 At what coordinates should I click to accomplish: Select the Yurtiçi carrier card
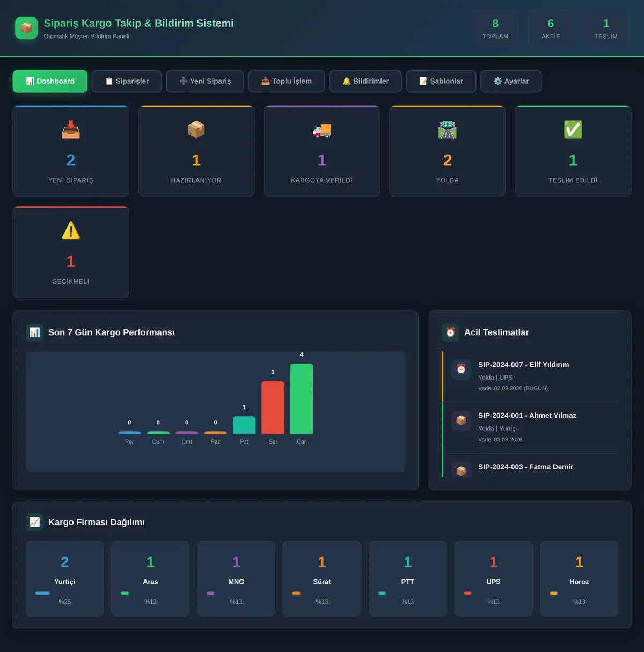click(x=64, y=579)
